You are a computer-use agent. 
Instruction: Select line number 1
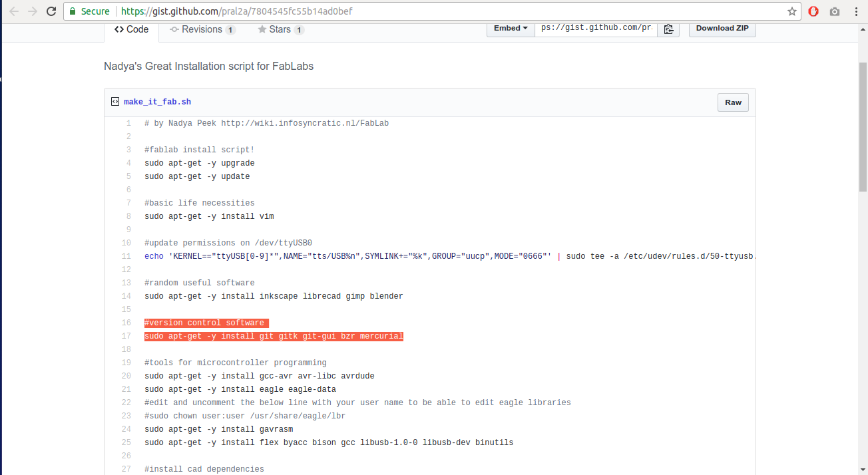point(128,123)
